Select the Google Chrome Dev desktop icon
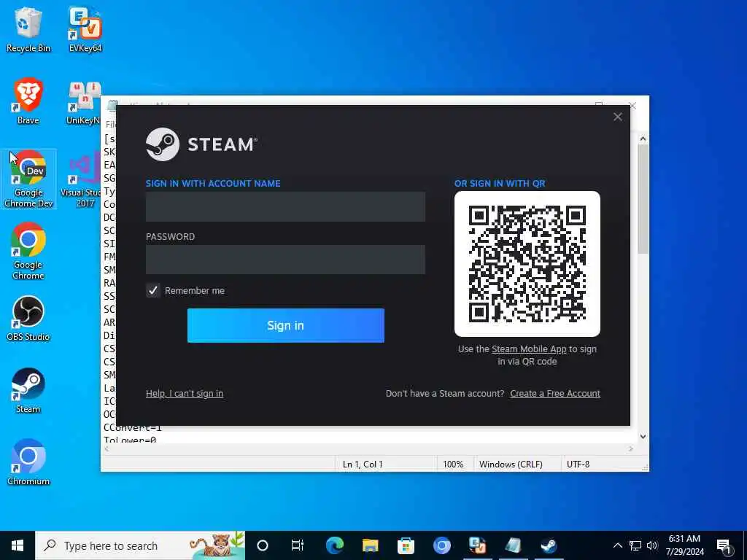 (28, 179)
